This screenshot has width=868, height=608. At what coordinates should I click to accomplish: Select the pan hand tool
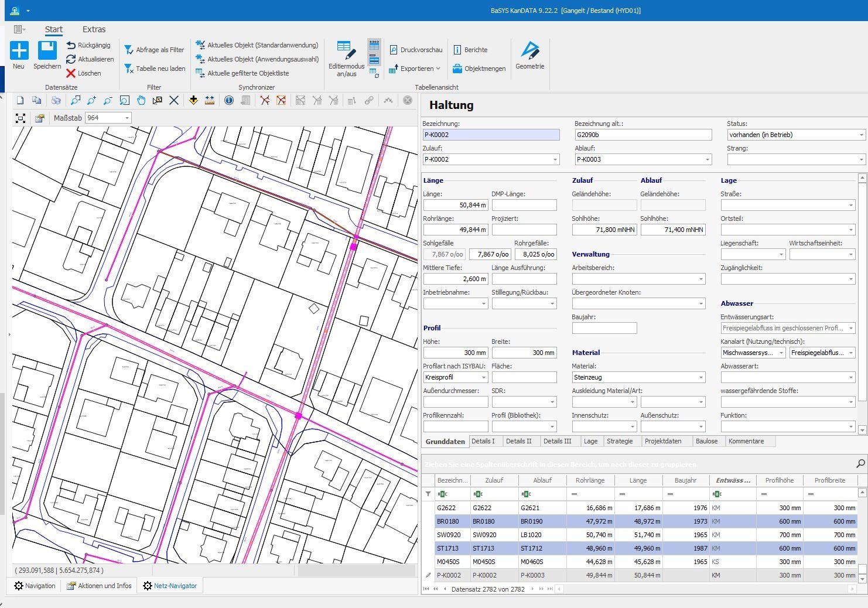(141, 101)
